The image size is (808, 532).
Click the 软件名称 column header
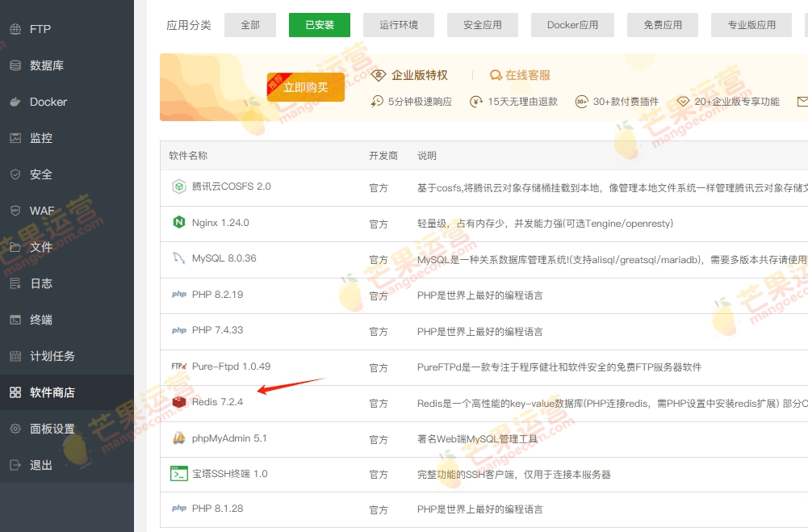click(188, 155)
